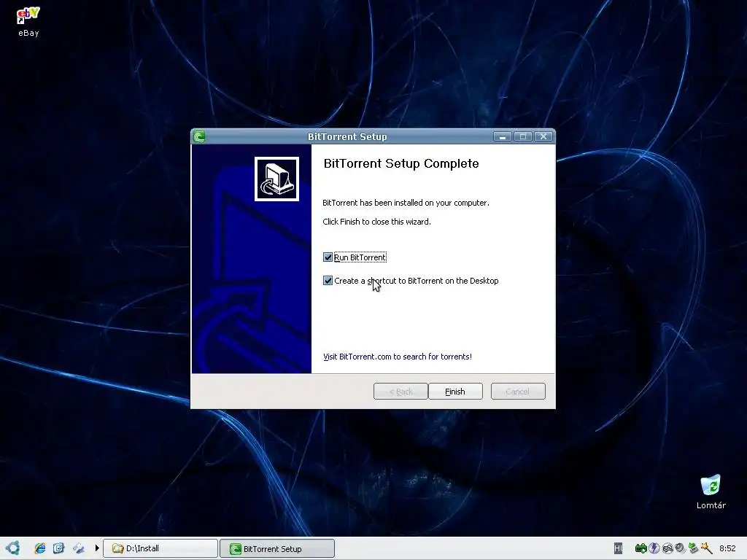
Task: Click the magic wand tray icon
Action: tap(706, 548)
